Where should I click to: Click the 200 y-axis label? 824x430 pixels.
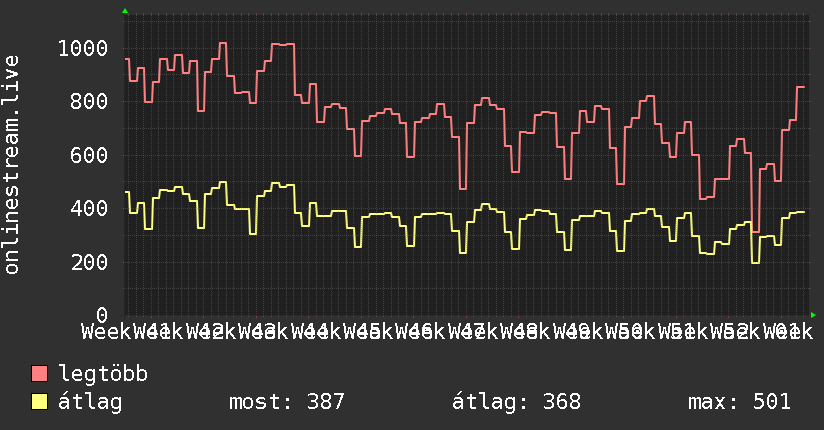[x=89, y=262]
